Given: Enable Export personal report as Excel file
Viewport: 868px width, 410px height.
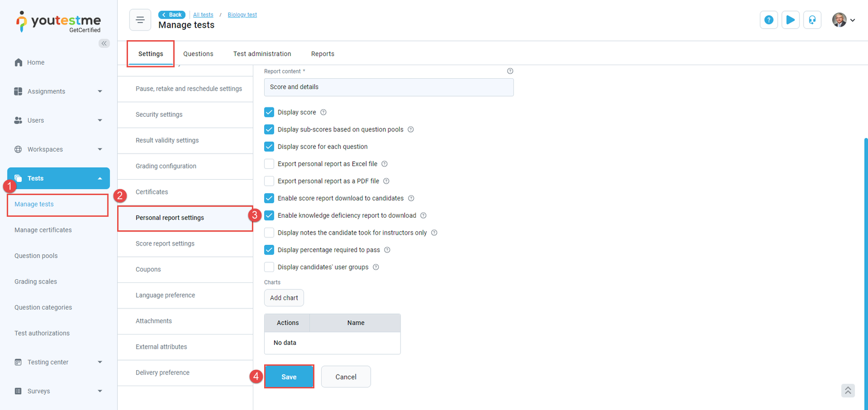Looking at the screenshot, I should pos(269,164).
